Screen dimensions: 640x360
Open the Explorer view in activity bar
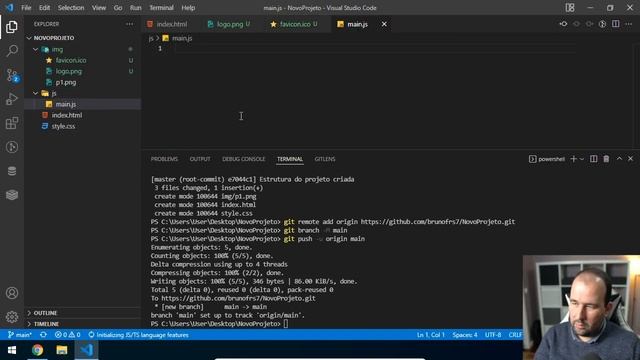12,27
